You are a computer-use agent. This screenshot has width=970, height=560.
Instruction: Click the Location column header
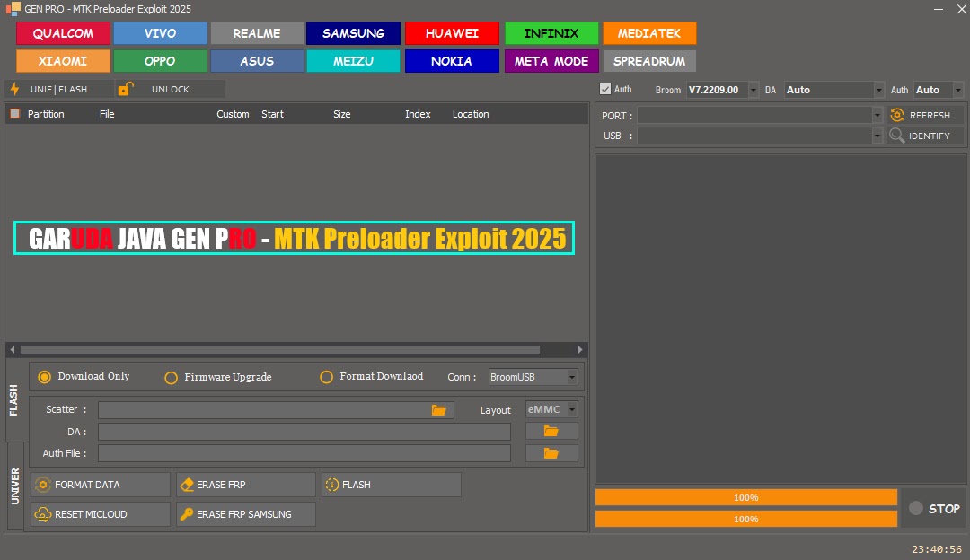pos(470,114)
